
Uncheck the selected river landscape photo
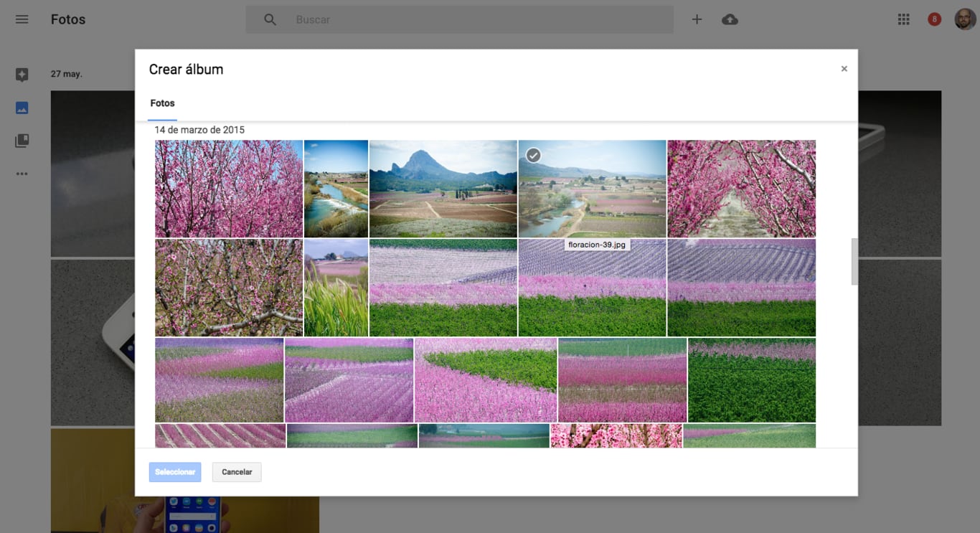click(x=533, y=155)
